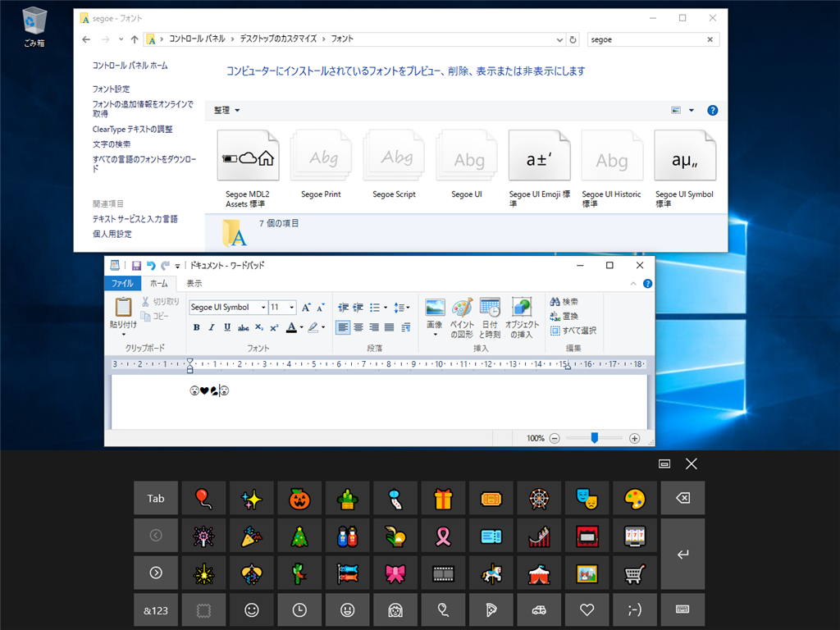Tap the backspace key on touch keyboard
This screenshot has width=840, height=630.
(x=683, y=498)
